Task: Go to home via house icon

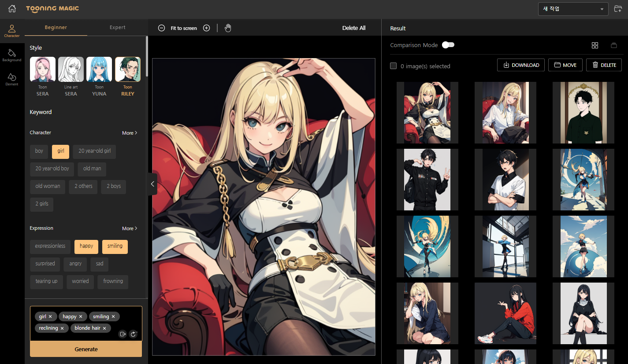Action: [x=12, y=8]
